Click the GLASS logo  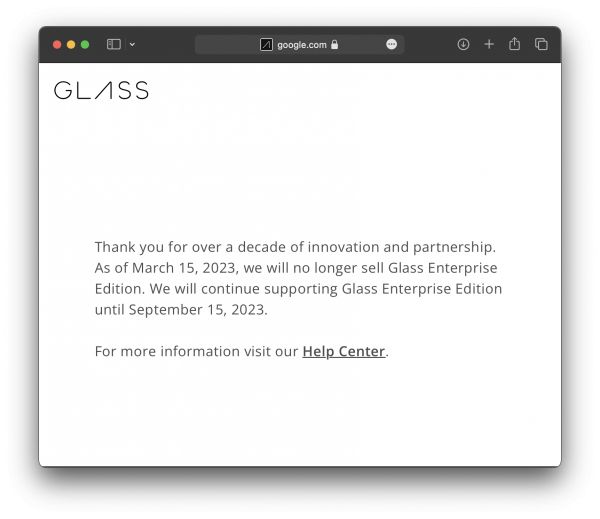click(101, 91)
